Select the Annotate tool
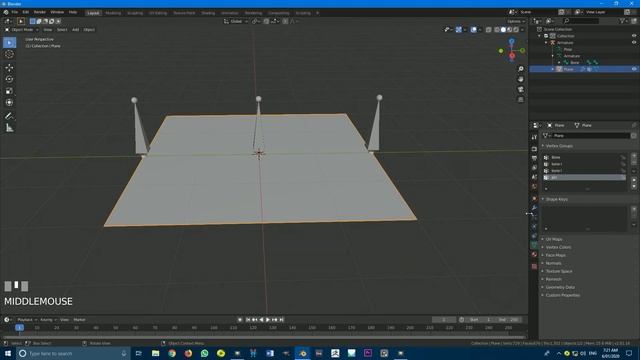This screenshot has width=640, height=360. (x=9, y=116)
